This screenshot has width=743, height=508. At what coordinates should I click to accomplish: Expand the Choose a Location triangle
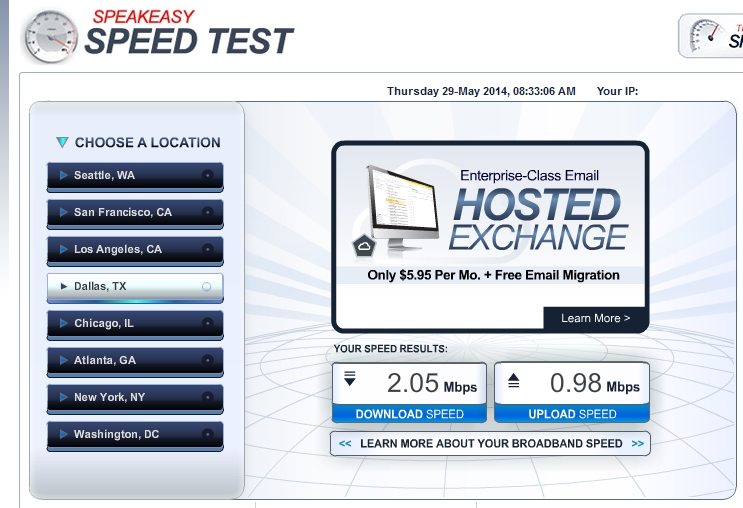click(x=62, y=143)
